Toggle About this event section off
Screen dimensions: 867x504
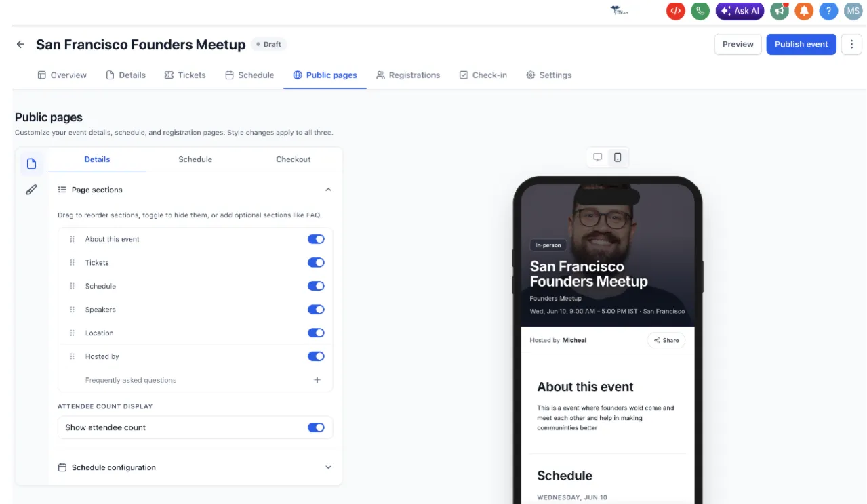click(x=316, y=239)
